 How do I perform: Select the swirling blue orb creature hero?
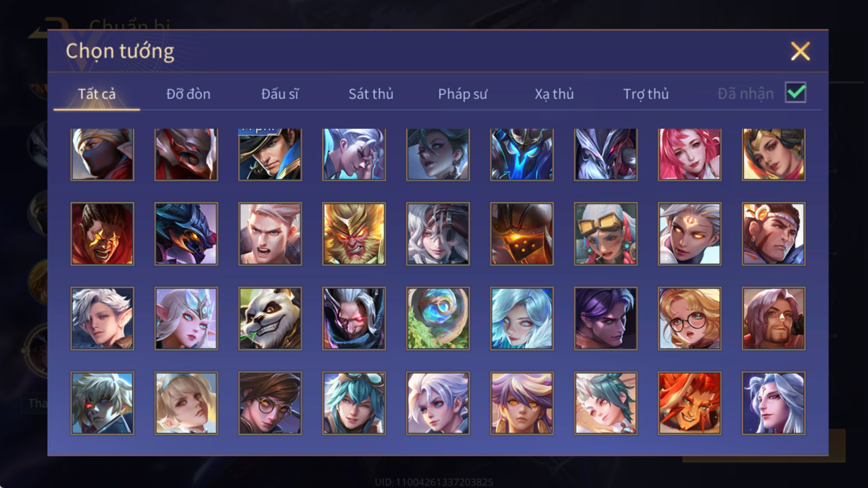438,318
